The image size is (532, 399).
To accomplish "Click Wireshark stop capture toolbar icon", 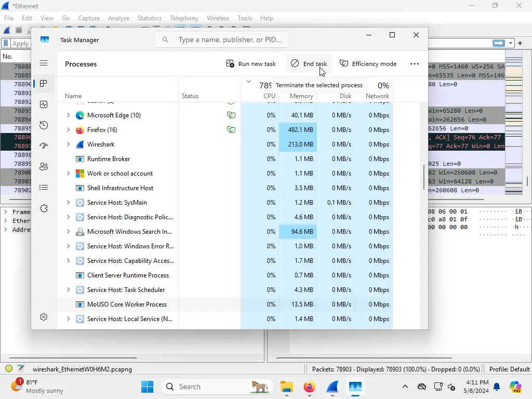I will [19, 30].
